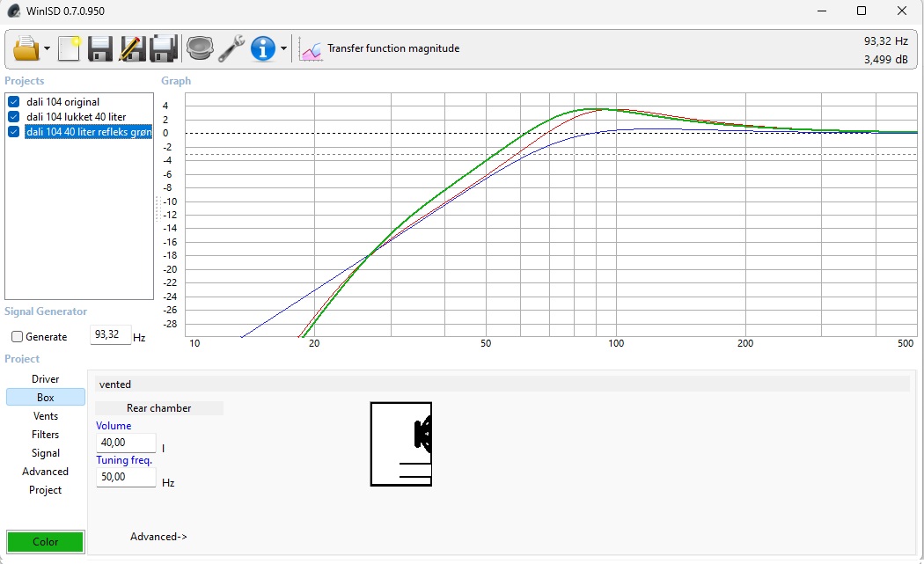Viewport: 924px width, 564px height.
Task: Click the graph type chart icon
Action: [x=311, y=49]
